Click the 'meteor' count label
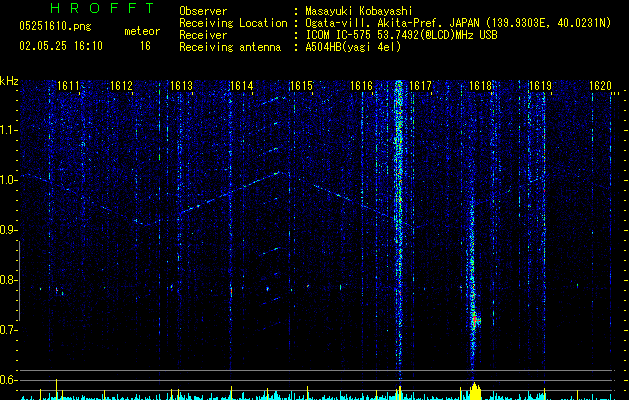 click(x=142, y=31)
